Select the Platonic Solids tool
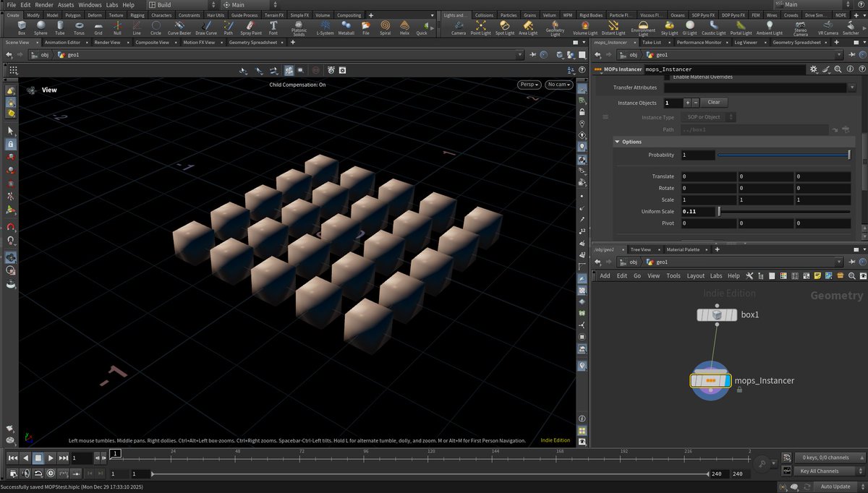 click(299, 28)
